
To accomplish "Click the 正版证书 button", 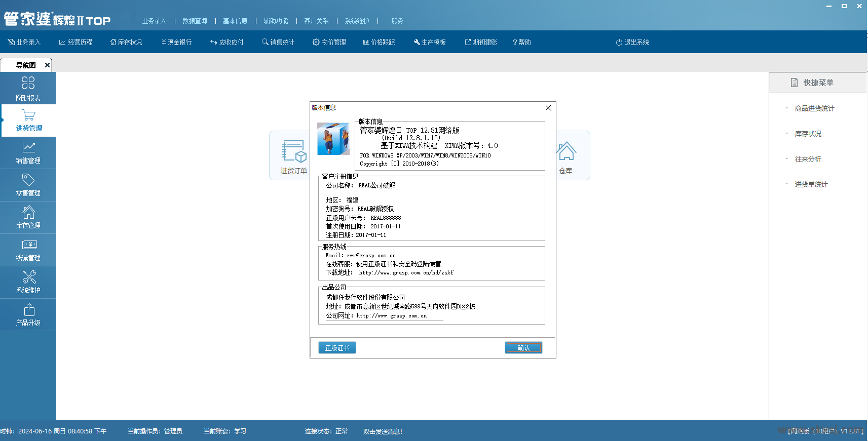I will pyautogui.click(x=337, y=348).
